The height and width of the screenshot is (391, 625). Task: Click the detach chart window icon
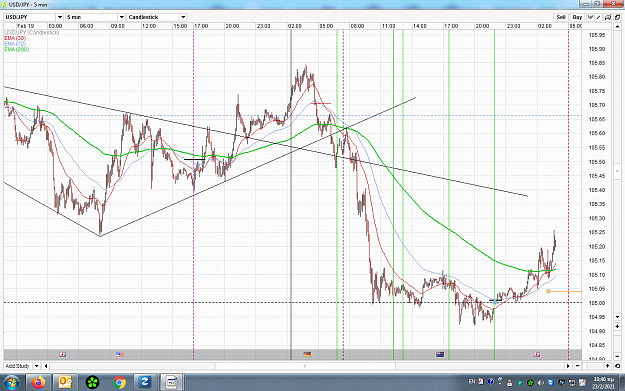pos(617,17)
